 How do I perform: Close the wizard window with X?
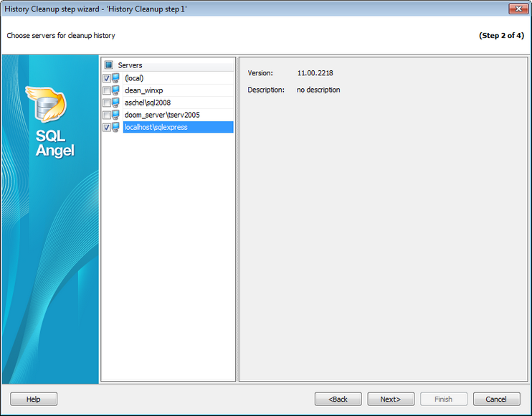[x=518, y=9]
